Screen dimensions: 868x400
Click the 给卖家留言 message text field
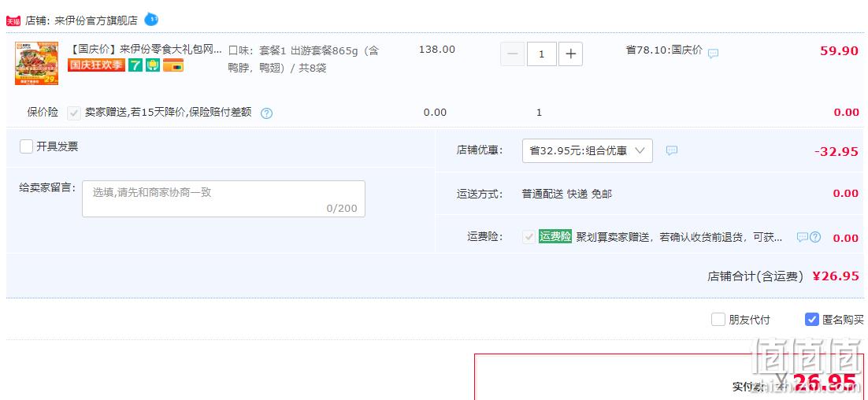coord(224,198)
